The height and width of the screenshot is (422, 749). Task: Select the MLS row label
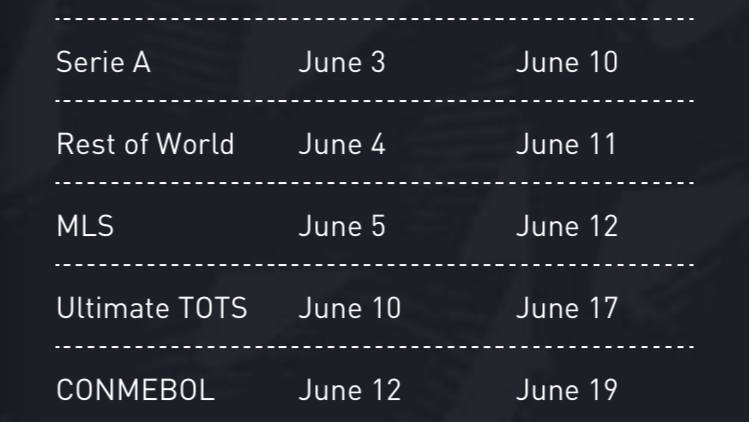(85, 226)
